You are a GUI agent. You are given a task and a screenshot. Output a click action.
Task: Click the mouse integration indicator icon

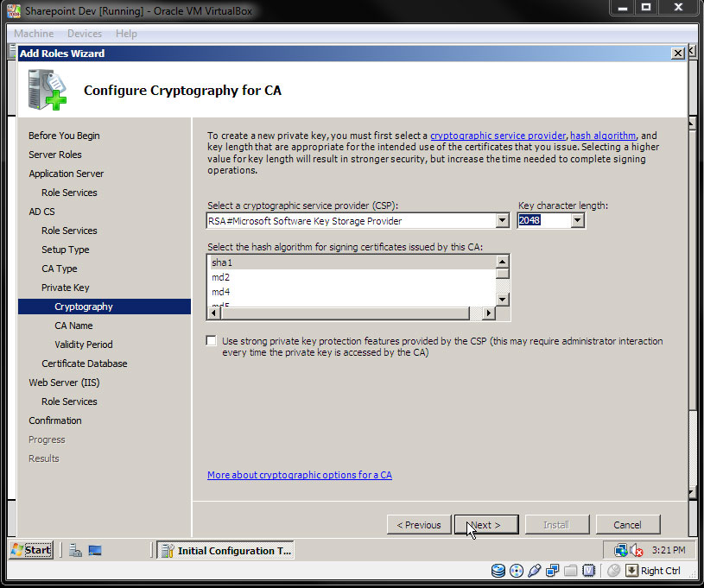pos(613,571)
